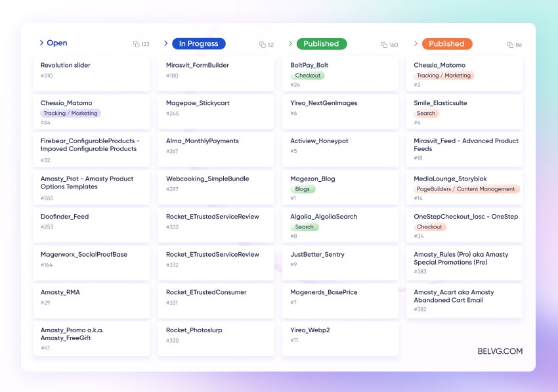Click Tracking / Marketing tag on Chessio_Matomo #64
558x392 pixels.
pyautogui.click(x=70, y=113)
